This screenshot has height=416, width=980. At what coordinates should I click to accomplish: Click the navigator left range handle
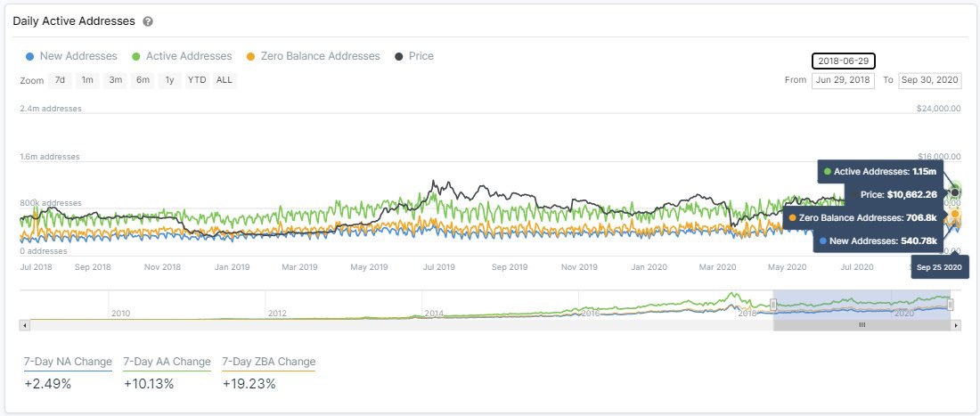(773, 305)
